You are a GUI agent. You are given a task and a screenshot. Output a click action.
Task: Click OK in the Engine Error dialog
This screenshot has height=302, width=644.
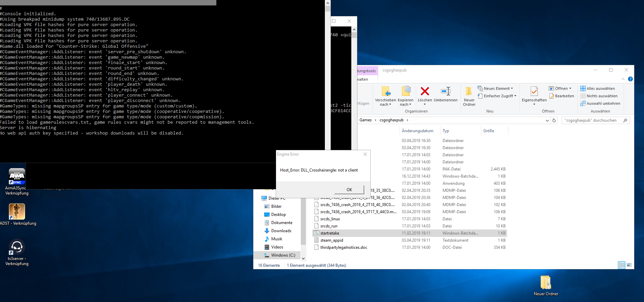(x=349, y=190)
